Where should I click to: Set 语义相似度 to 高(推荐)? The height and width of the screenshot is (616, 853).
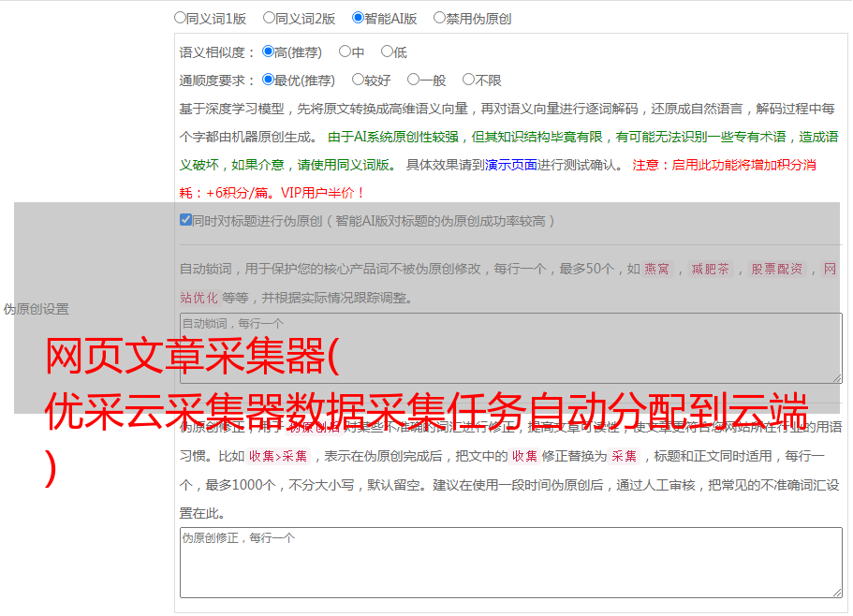268,51
